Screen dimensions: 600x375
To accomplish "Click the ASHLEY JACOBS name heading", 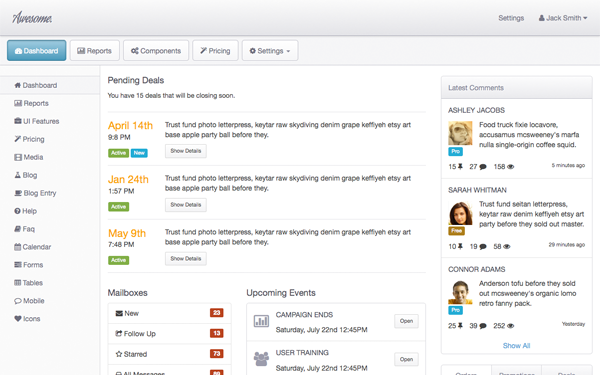I will click(476, 110).
